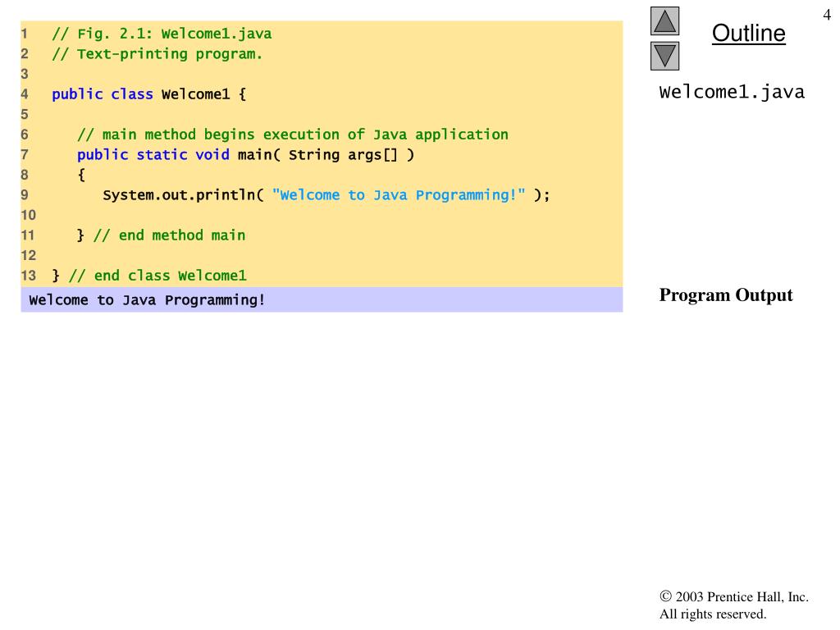This screenshot has height=630, width=840.
Task: Click the "Welcome to Java Programming!" string literal
Action: coord(398,195)
